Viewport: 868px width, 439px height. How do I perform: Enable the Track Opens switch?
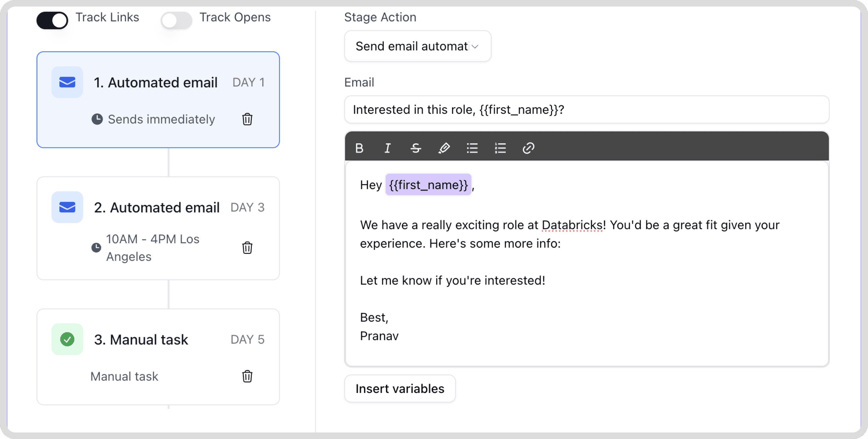click(x=176, y=20)
